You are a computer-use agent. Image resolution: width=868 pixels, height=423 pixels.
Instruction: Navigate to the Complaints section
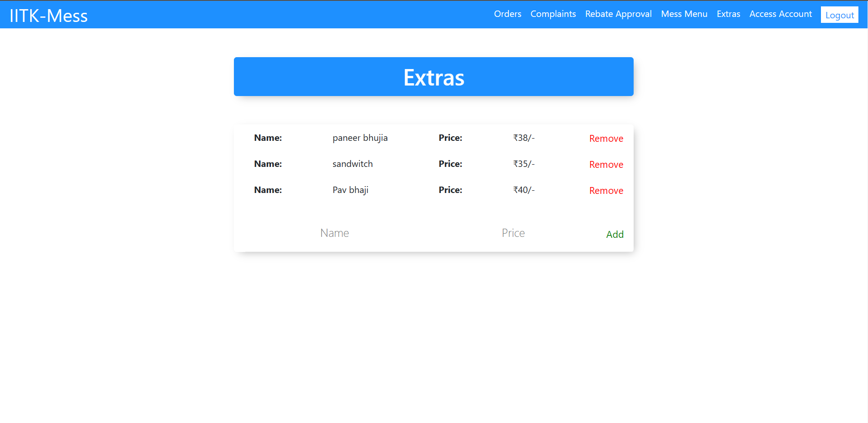(x=553, y=14)
